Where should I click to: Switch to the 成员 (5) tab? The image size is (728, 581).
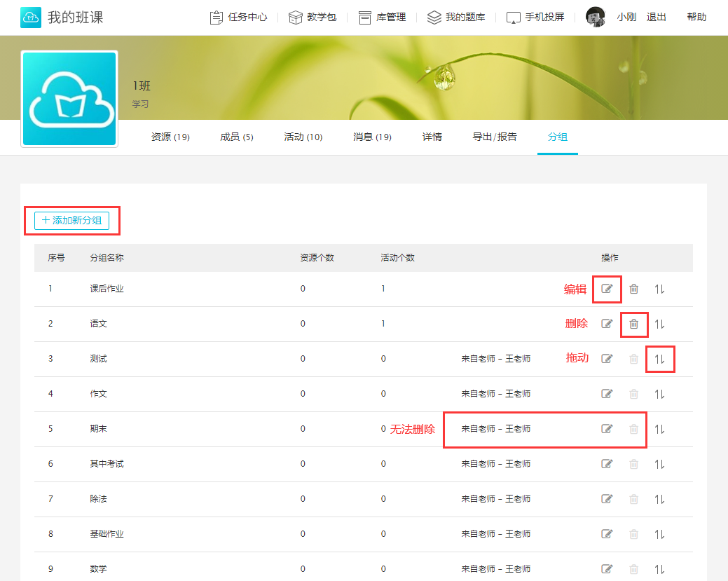coord(237,137)
